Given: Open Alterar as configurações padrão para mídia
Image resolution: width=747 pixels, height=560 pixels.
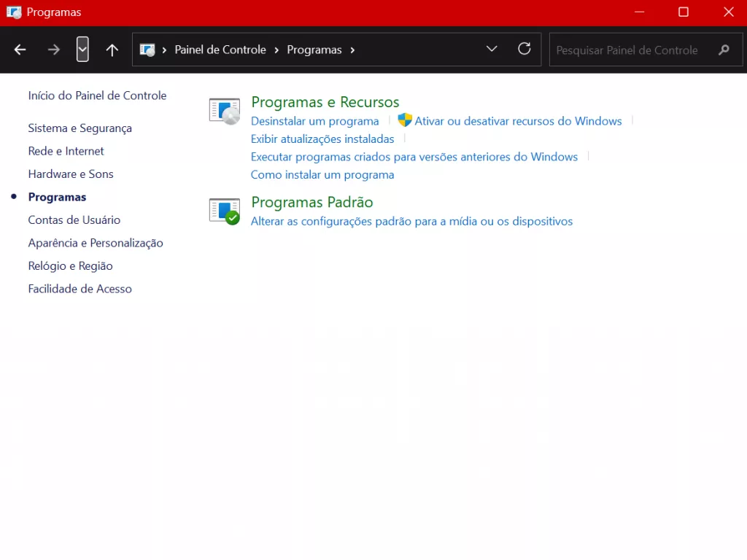Looking at the screenshot, I should (x=411, y=221).
